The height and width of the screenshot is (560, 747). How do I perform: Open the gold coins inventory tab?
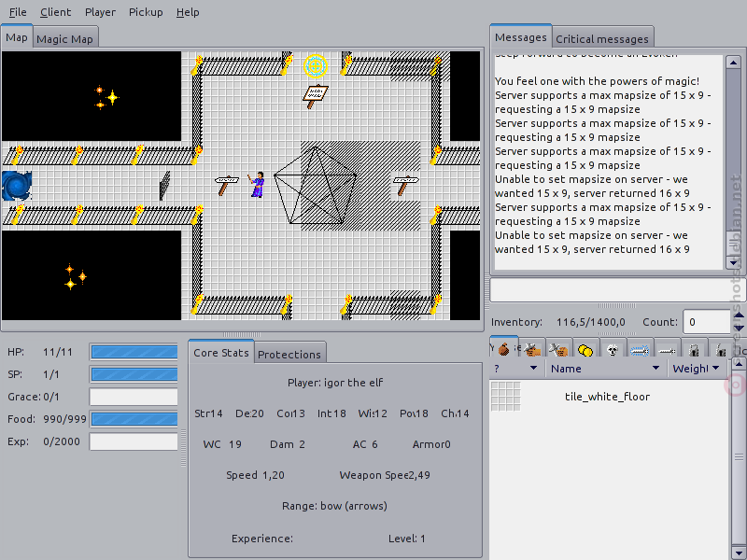click(x=585, y=351)
